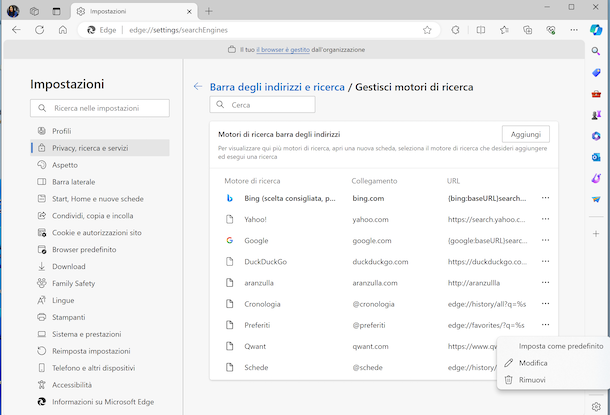Reload the page with refresh icon
610x415 pixels.
point(39,30)
